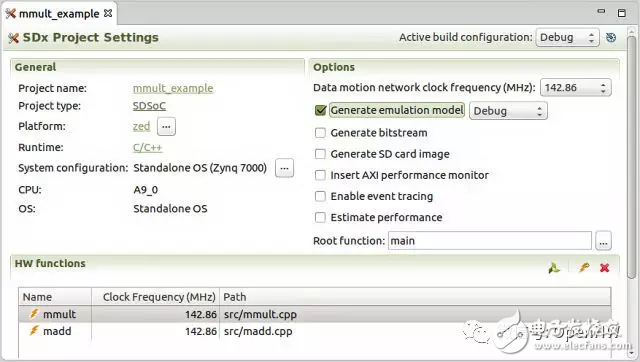Click the maximize editor view icon

pyautogui.click(x=622, y=13)
